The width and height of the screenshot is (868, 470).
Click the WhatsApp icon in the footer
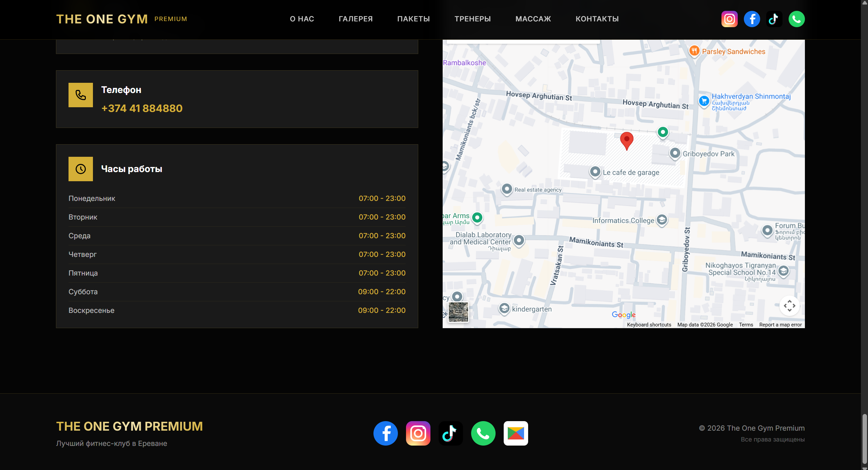click(483, 433)
